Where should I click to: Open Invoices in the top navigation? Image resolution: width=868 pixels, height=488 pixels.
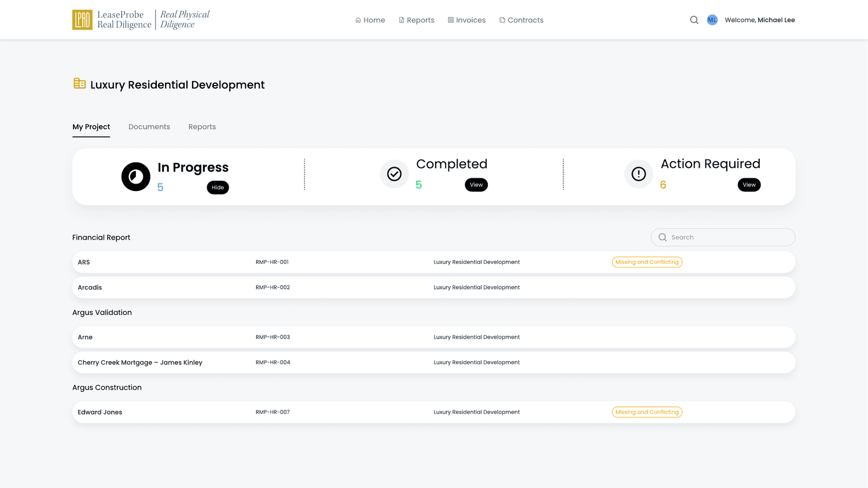tap(467, 20)
